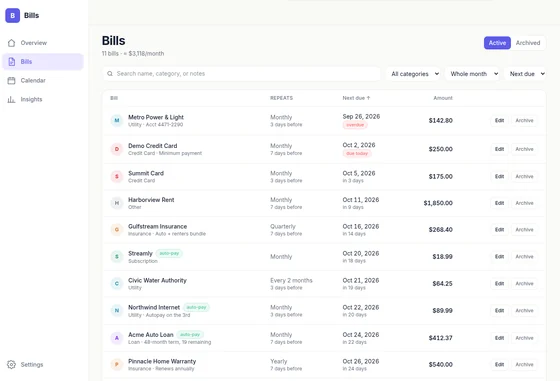Edit Harborview Rent bill
The image size is (560, 381).
499,203
